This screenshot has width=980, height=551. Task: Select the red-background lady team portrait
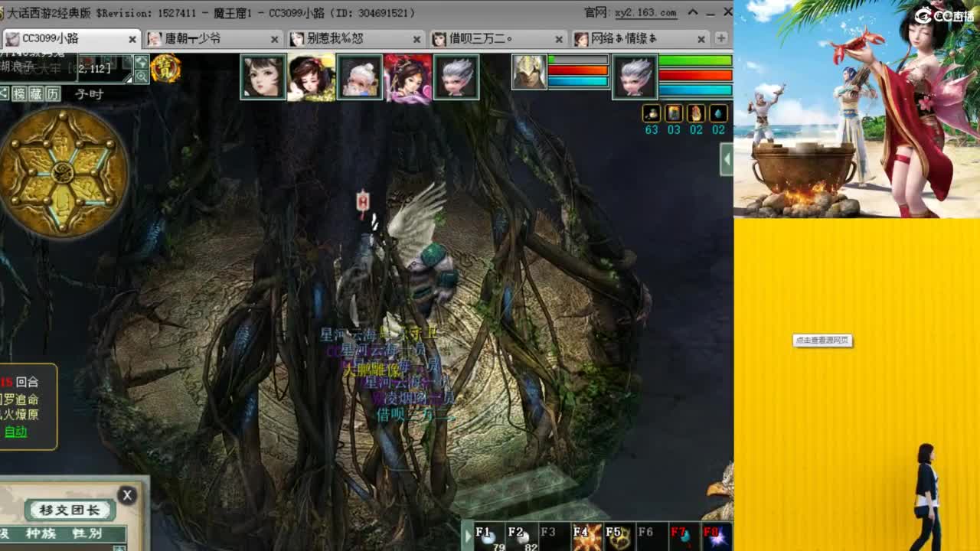[x=408, y=77]
